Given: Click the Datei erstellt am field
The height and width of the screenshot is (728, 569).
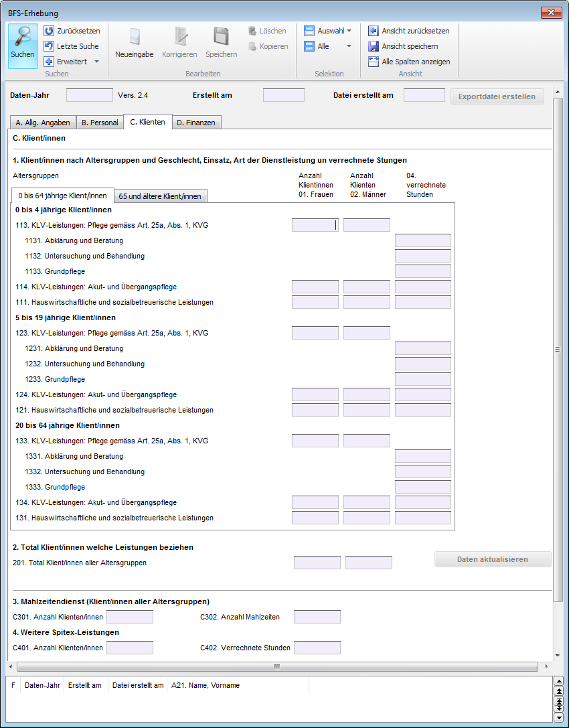Looking at the screenshot, I should tap(424, 95).
